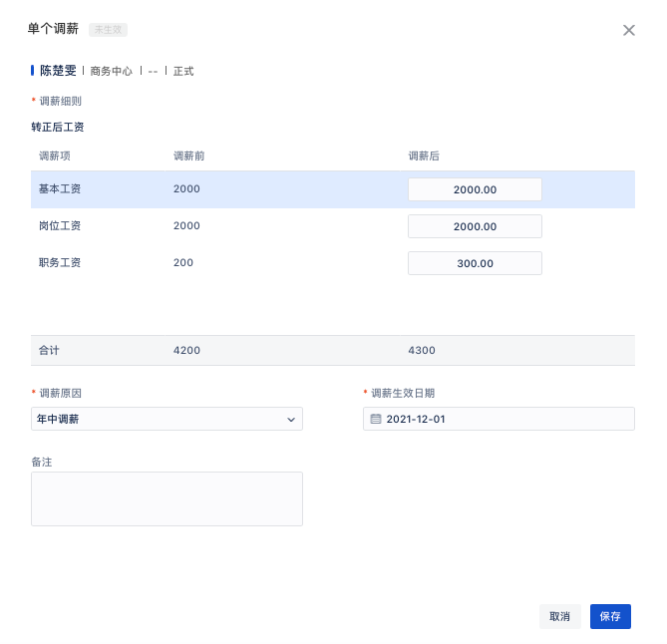The width and height of the screenshot is (667, 644).
Task: Click the employee name 陈楚雯
Action: coord(58,71)
